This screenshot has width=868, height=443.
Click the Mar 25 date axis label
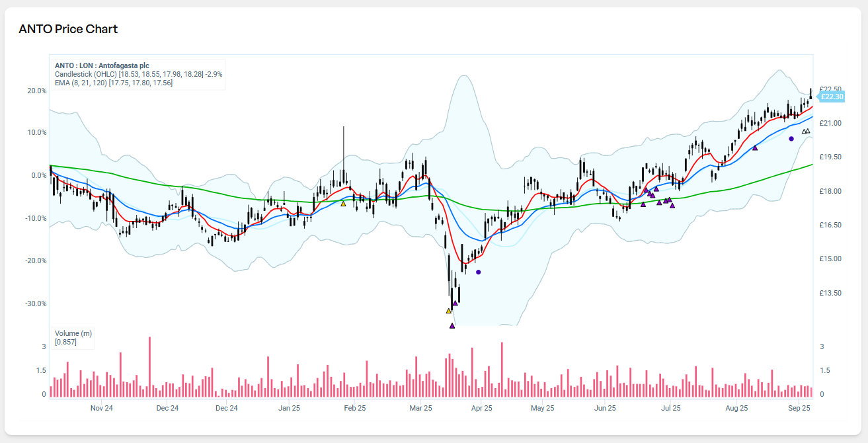click(x=420, y=408)
